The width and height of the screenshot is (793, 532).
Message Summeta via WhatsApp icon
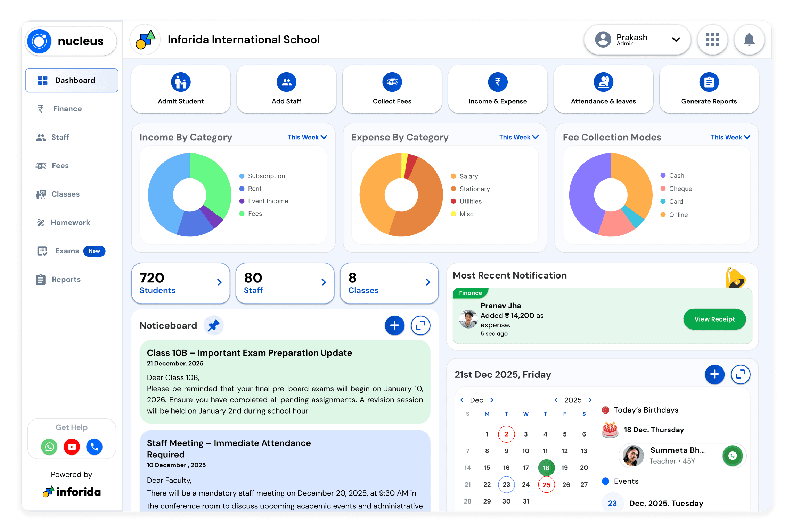(x=732, y=456)
